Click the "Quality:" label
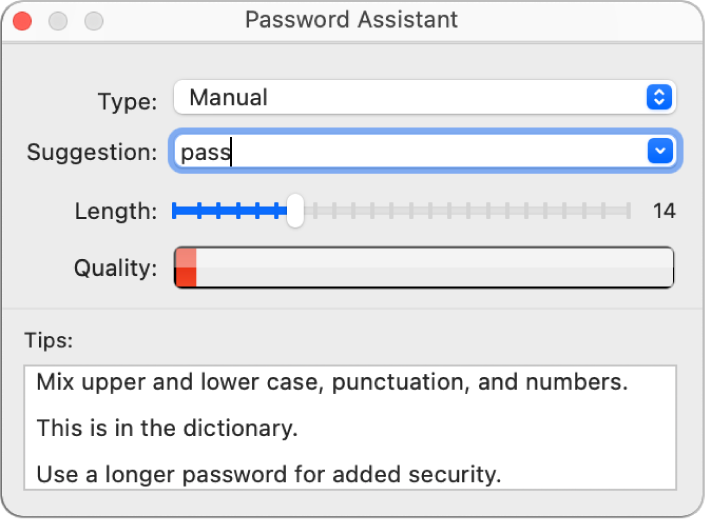The height and width of the screenshot is (519, 705). 115,268
